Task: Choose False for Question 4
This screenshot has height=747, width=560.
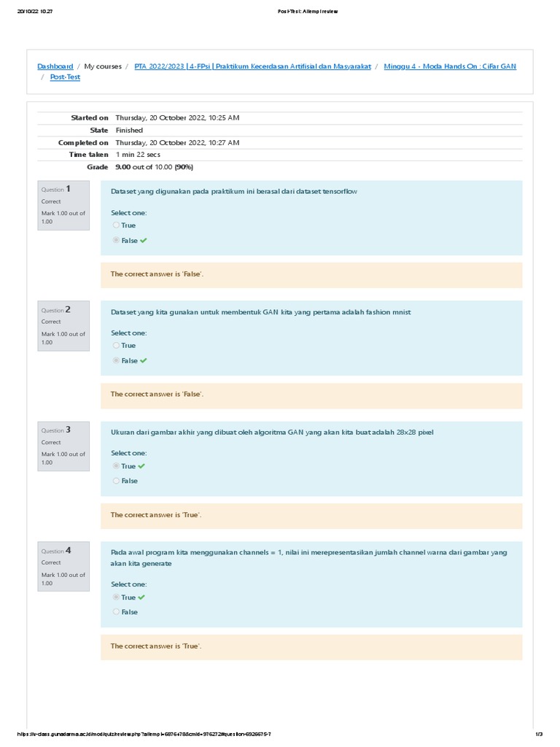Action: 116,612
